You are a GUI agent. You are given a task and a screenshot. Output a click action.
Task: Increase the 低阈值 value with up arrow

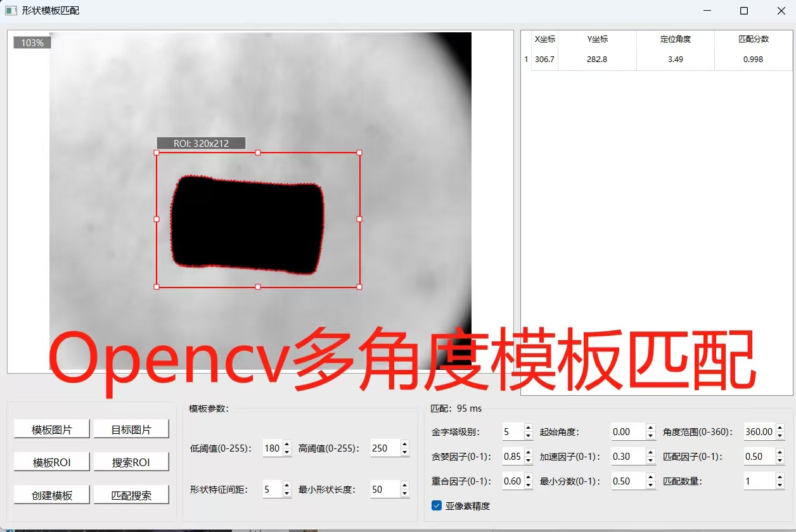coord(286,444)
